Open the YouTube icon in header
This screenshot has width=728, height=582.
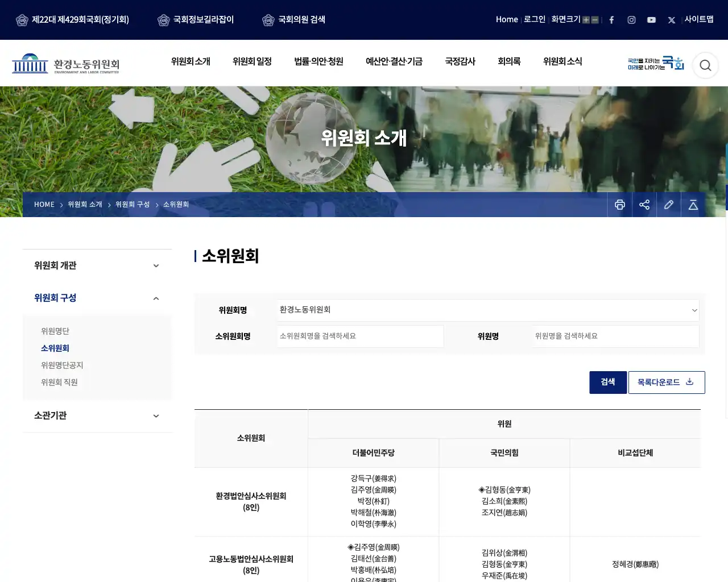click(651, 20)
